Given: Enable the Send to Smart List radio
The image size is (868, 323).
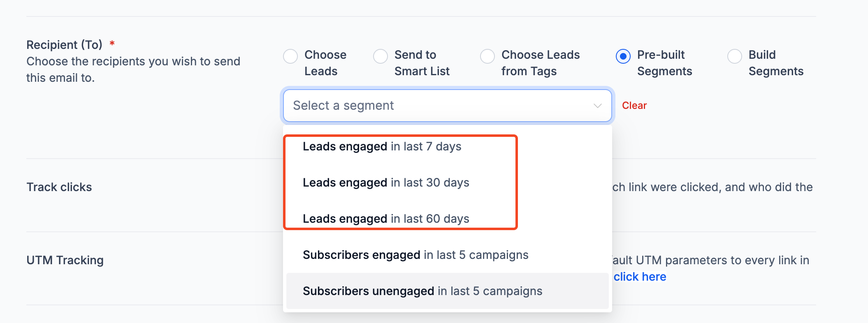Looking at the screenshot, I should pyautogui.click(x=381, y=56).
